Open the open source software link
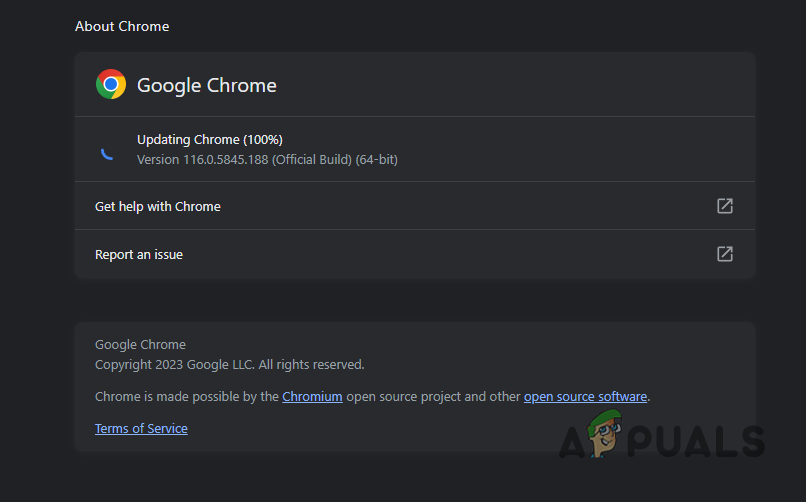The image size is (806, 502). coord(585,397)
